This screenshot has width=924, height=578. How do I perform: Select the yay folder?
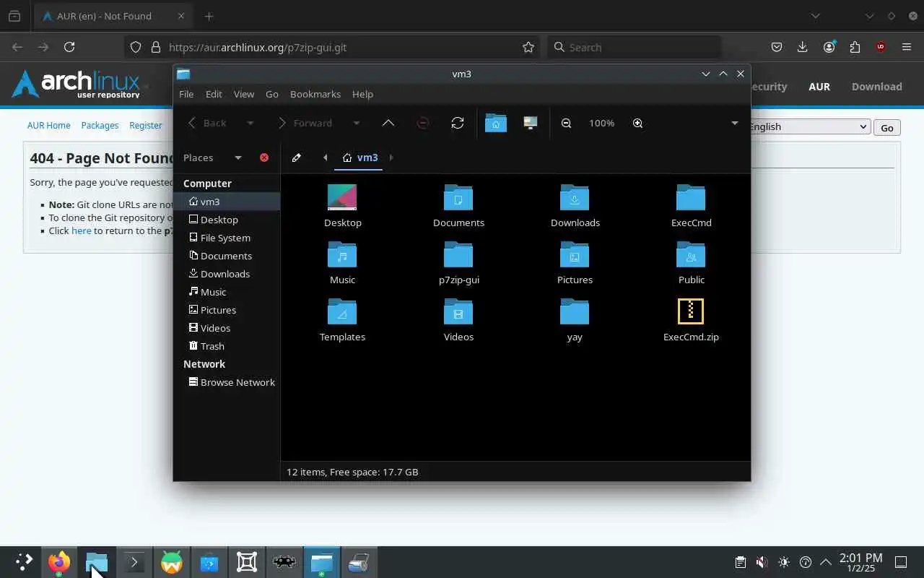(x=575, y=320)
